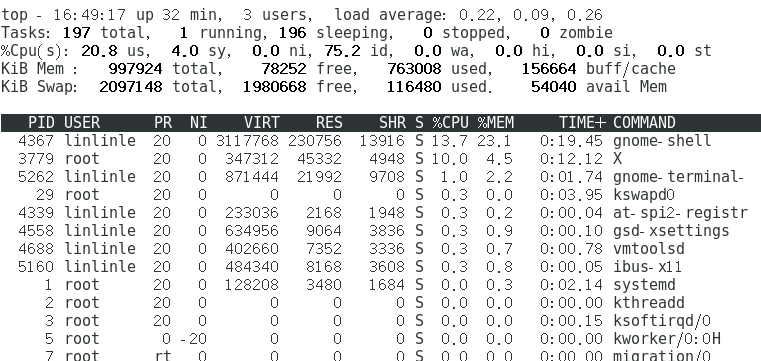
Task: Click the 78252 free memory value
Action: pyautogui.click(x=284, y=69)
